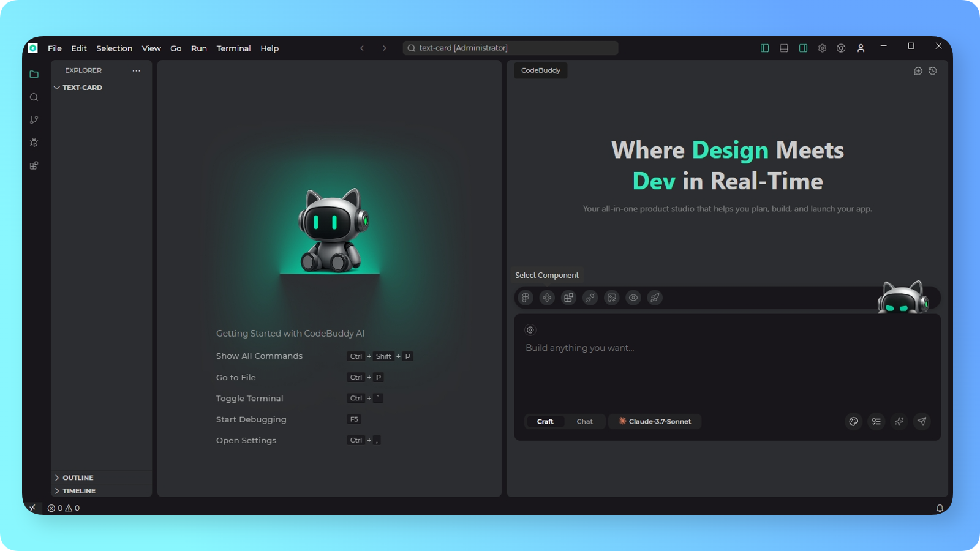The height and width of the screenshot is (551, 980).
Task: Click Go to File
Action: pos(236,378)
